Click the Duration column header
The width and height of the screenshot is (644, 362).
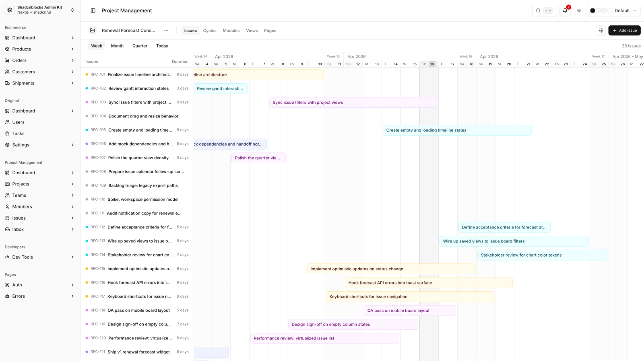180,62
